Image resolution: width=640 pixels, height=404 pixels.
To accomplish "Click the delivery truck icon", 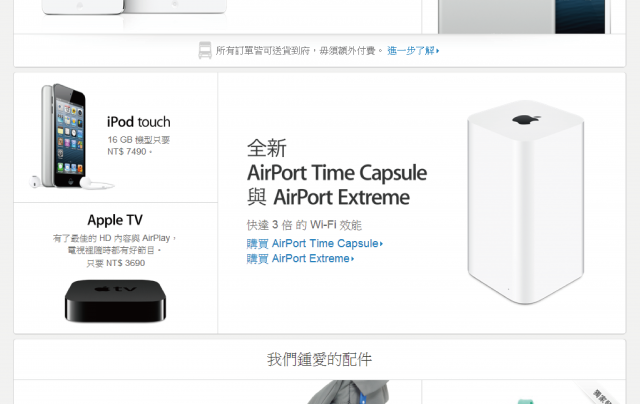I will coord(205,50).
